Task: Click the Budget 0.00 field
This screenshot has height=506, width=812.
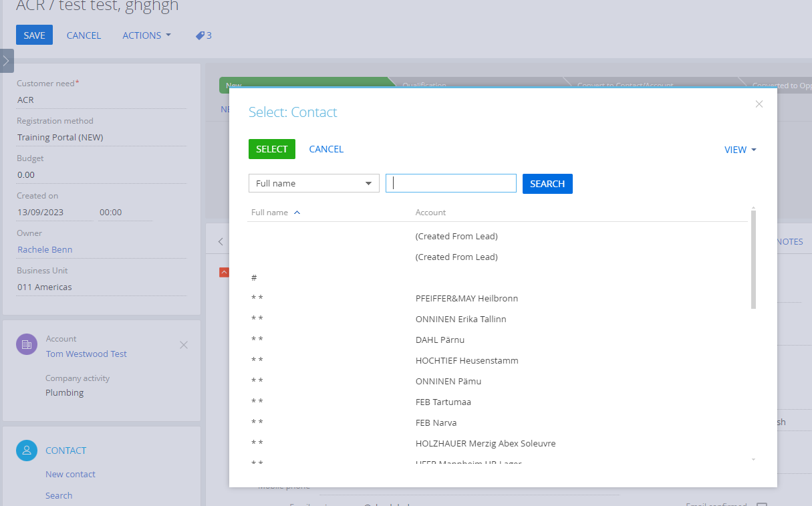Action: coord(101,174)
